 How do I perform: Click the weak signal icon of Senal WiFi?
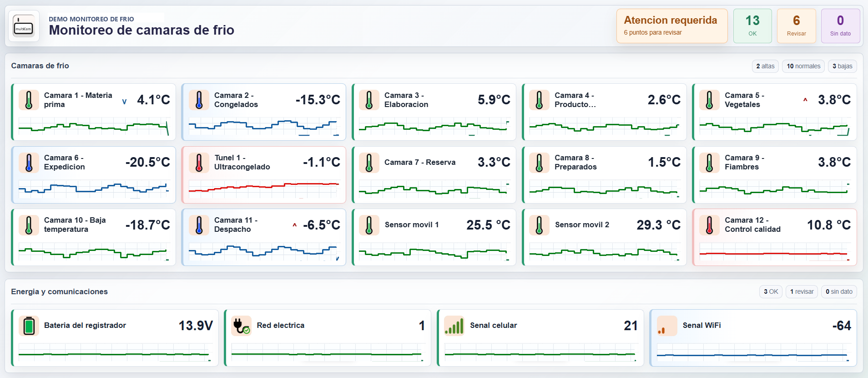point(667,326)
